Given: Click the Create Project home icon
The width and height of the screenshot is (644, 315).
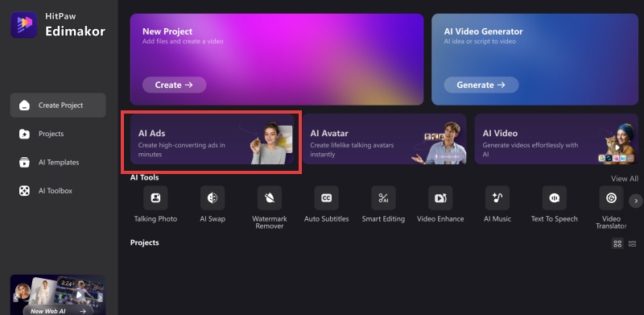Looking at the screenshot, I should coord(24,106).
